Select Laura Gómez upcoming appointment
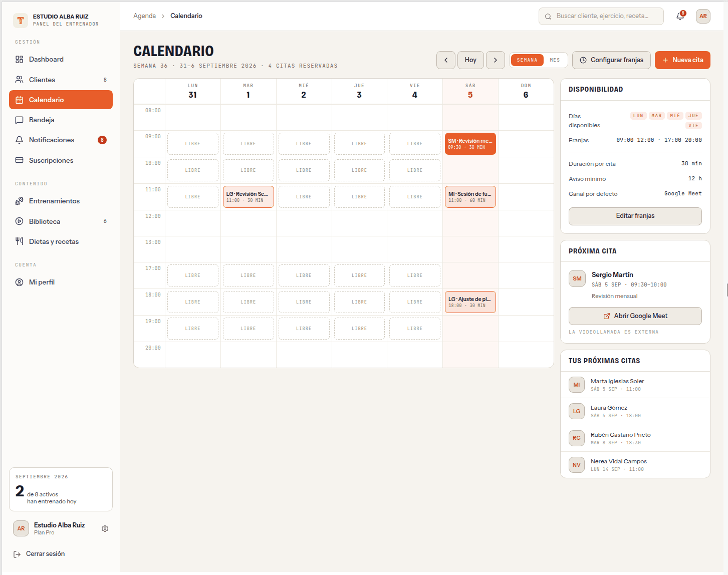 coord(635,412)
